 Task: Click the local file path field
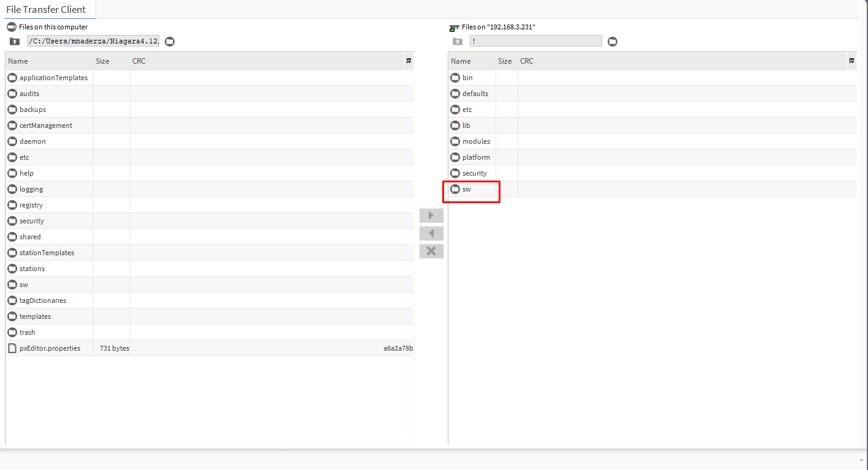pyautogui.click(x=93, y=41)
